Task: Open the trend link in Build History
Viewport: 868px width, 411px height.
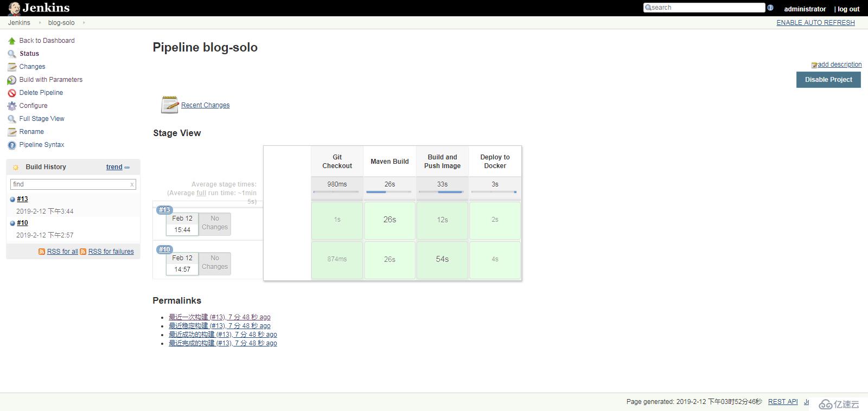Action: click(x=114, y=167)
